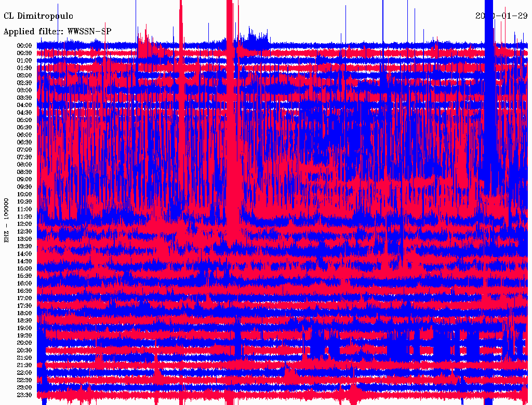
Task: Click the date label ending in 01-29
Action: tap(501, 16)
